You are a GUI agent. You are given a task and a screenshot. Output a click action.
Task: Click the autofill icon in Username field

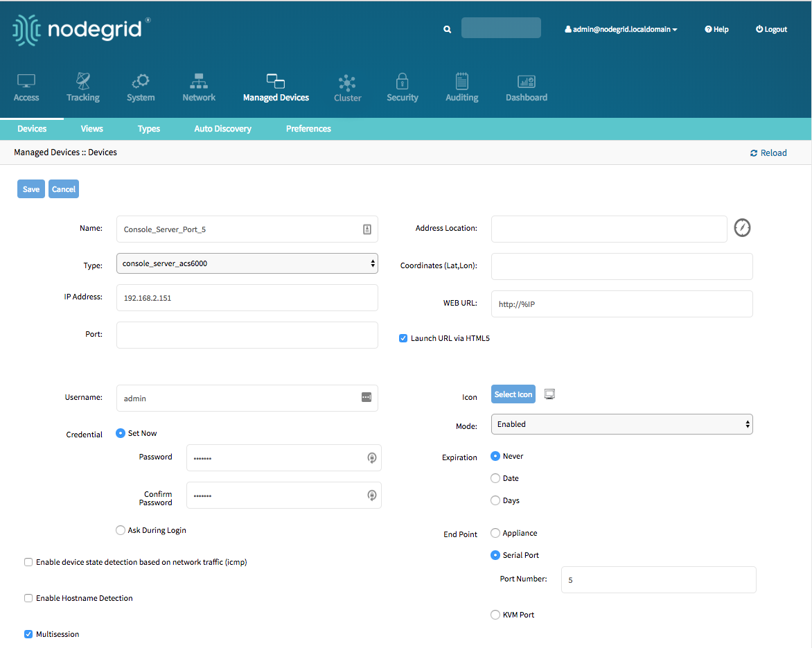tap(366, 397)
